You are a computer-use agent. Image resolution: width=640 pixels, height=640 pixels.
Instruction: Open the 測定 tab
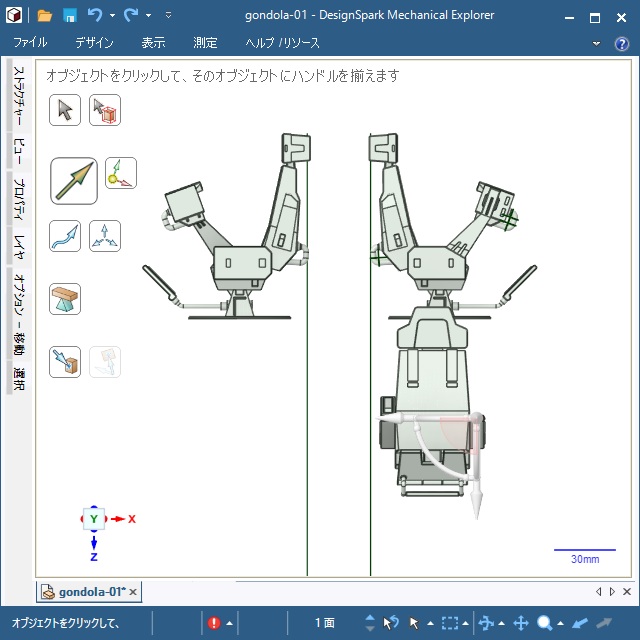point(205,42)
